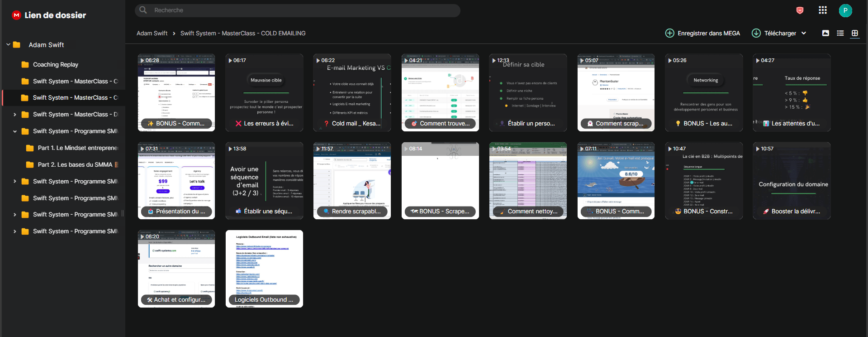Switch to list view icon
This screenshot has width=868, height=337.
pos(840,33)
